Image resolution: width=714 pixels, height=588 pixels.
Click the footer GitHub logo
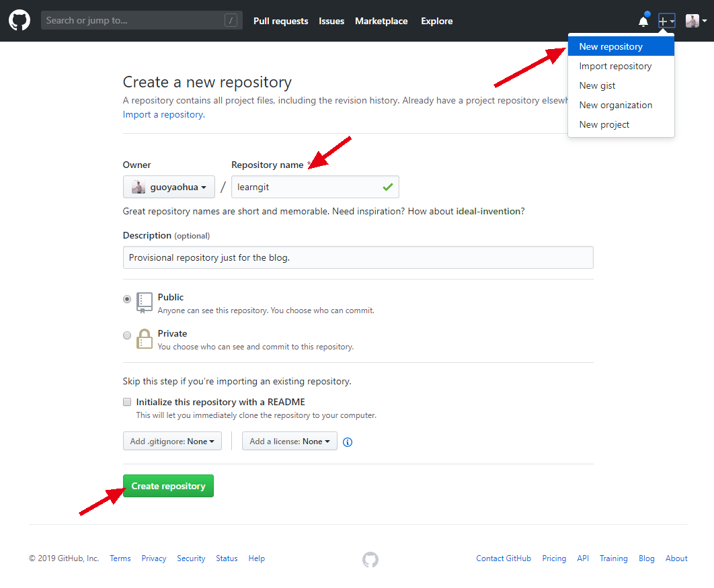(x=370, y=559)
